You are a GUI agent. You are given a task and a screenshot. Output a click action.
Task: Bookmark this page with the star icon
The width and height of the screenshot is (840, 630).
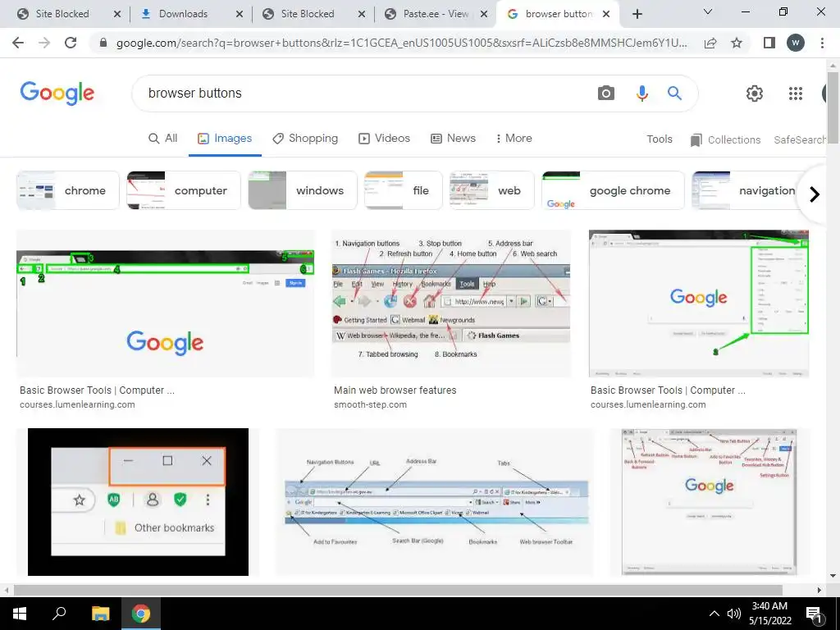point(737,43)
